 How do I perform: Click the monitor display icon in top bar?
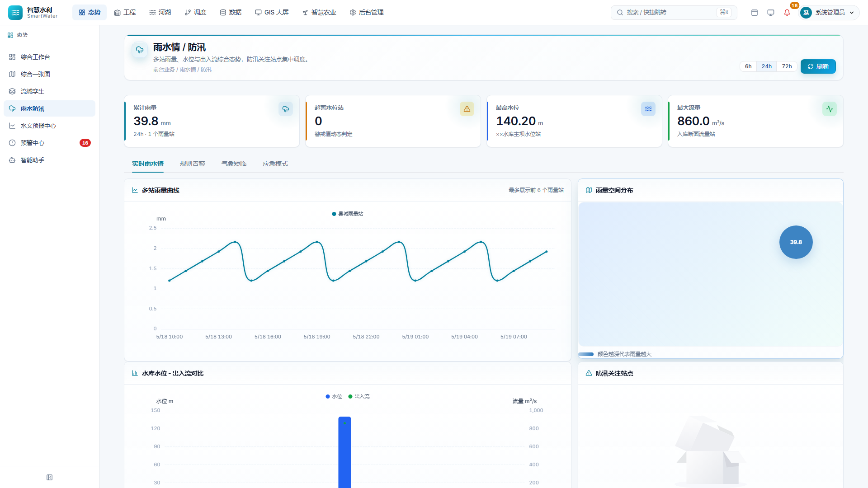[x=771, y=13]
